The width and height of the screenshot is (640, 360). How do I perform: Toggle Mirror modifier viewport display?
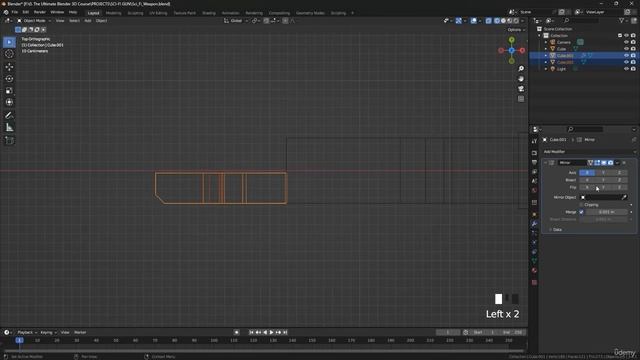tap(604, 163)
